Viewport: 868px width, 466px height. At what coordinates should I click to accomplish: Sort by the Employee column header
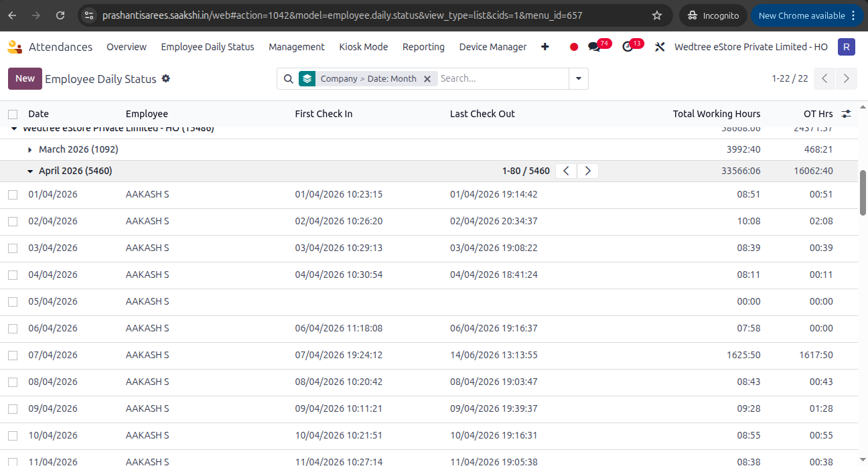147,114
